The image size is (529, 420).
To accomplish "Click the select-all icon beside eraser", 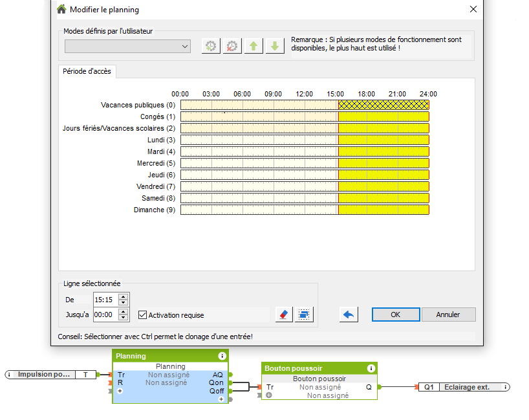I will pyautogui.click(x=305, y=315).
